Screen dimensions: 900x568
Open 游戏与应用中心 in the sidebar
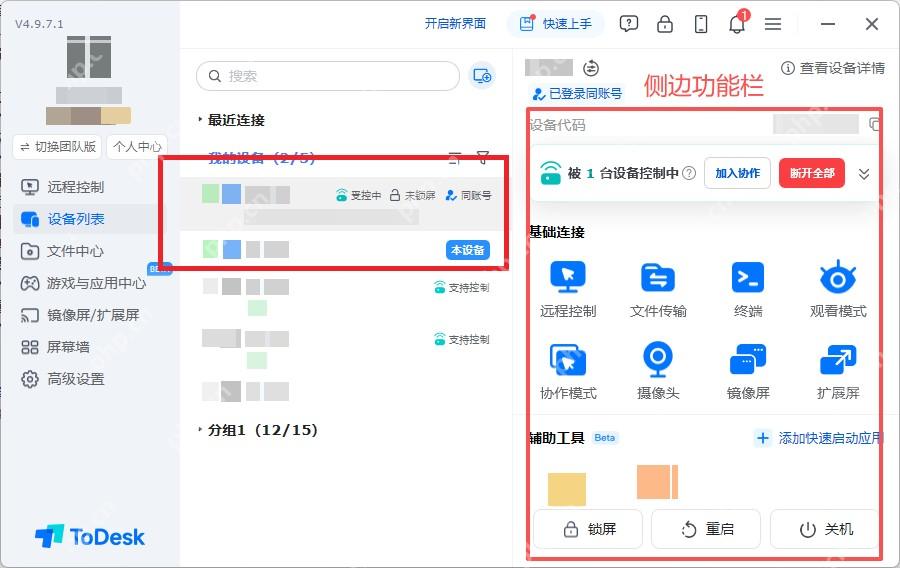click(x=84, y=283)
